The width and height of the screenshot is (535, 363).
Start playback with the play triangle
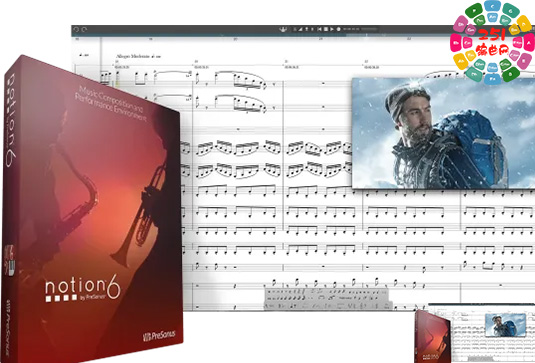pos(332,29)
